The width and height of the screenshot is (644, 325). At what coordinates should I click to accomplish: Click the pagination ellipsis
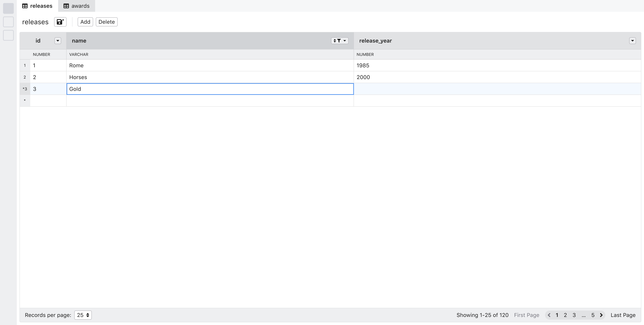(583, 315)
